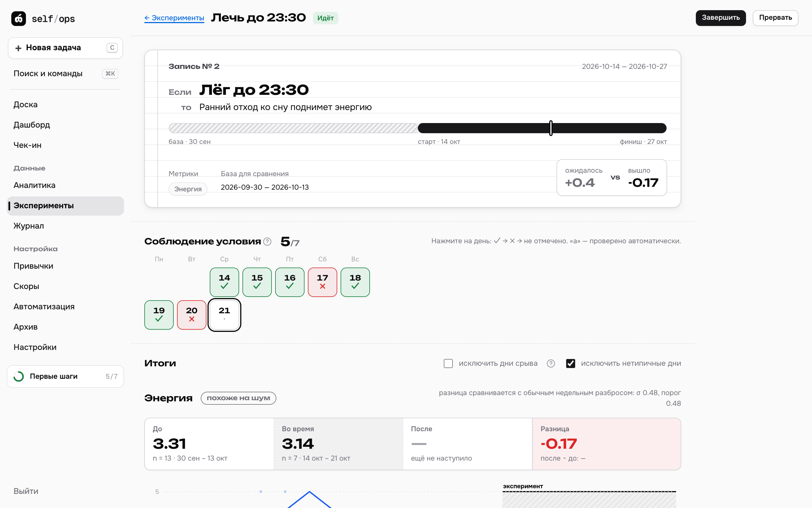
Task: Open Доска in the sidebar
Action: click(65, 104)
